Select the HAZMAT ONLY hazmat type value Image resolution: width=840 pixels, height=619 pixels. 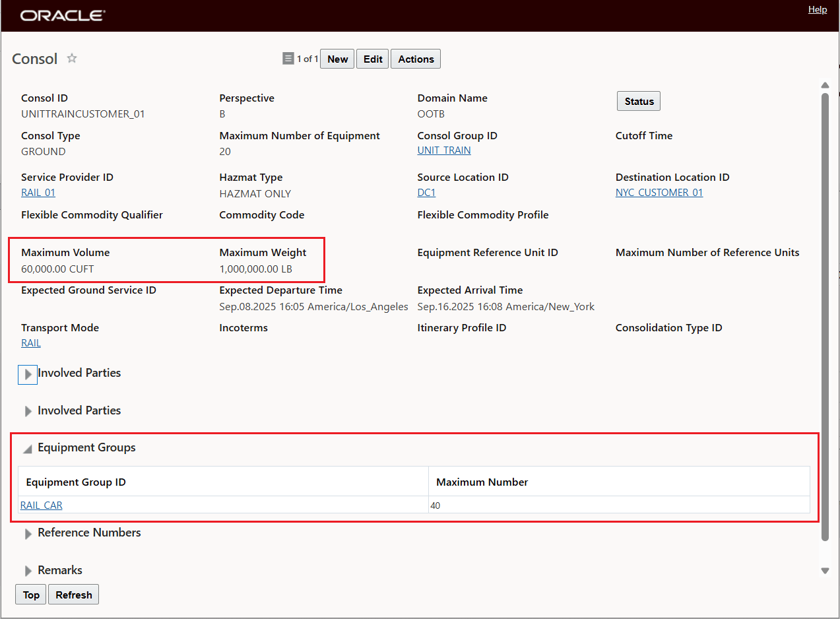click(255, 193)
